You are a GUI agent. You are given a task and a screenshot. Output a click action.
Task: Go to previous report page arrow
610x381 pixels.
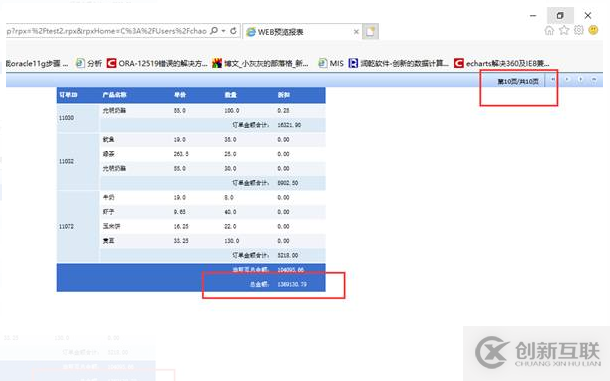pyautogui.click(x=567, y=80)
